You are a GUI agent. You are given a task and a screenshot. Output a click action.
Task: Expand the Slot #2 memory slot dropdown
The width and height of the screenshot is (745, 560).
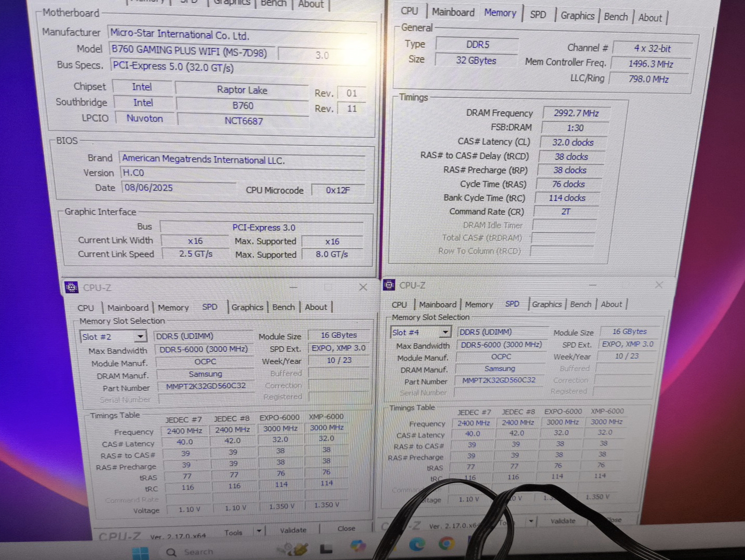coord(140,337)
